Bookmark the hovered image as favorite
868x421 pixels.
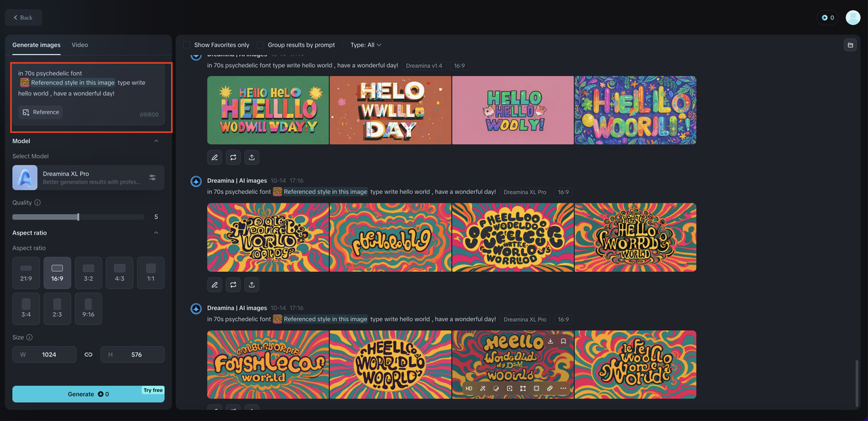564,341
